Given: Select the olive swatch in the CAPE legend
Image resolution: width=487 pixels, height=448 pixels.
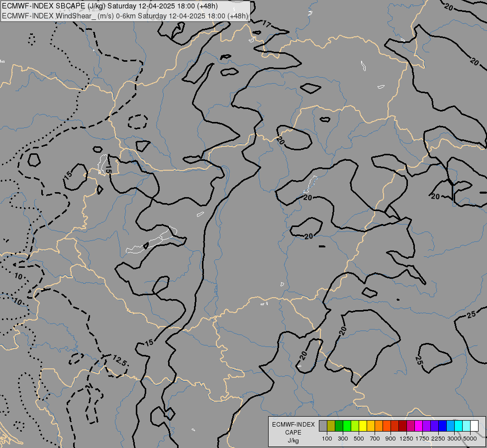Looking at the screenshot, I should coord(331,426).
